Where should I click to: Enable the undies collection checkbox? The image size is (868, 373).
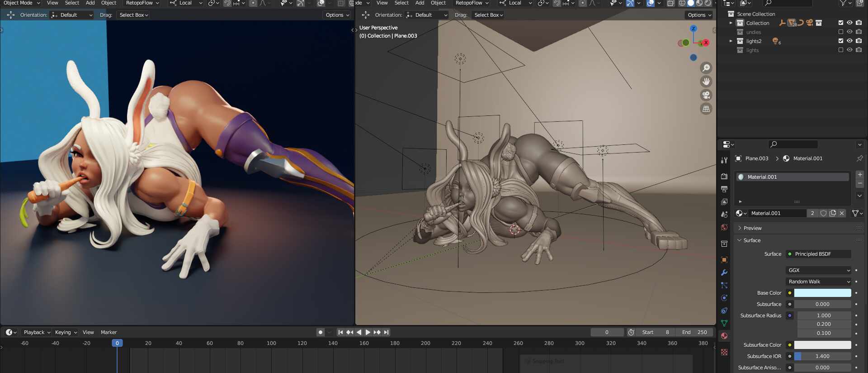click(841, 32)
